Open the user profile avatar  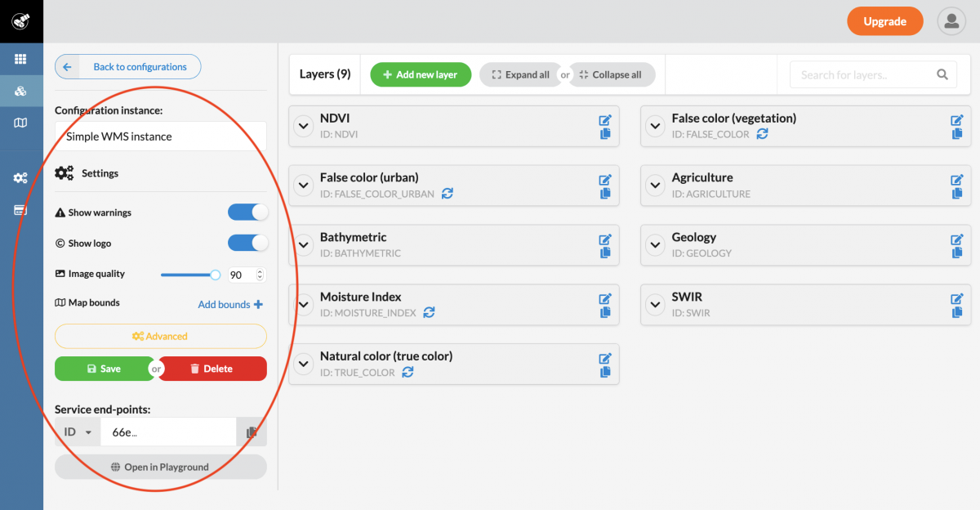(x=951, y=21)
